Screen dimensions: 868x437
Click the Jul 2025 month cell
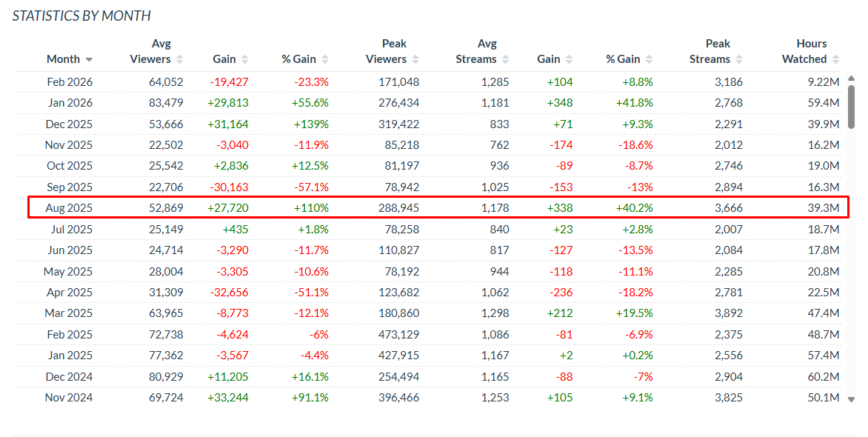72,230
